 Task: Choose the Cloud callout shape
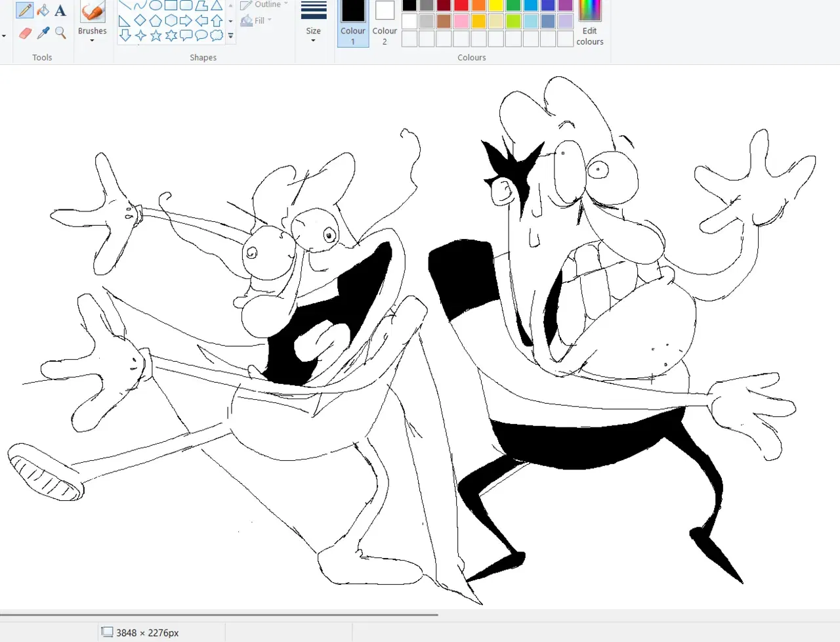tap(216, 36)
